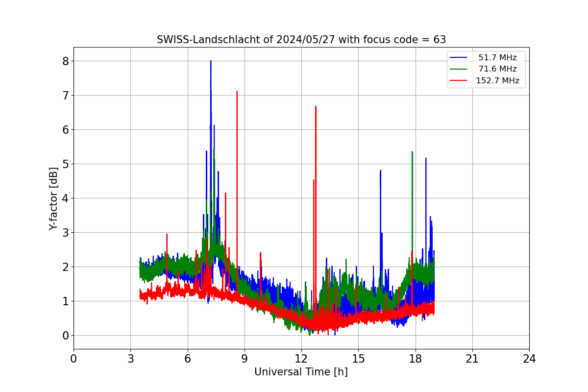Click the '152.7 MHz' legend label
Screen dimensions: 588x392
(497, 81)
